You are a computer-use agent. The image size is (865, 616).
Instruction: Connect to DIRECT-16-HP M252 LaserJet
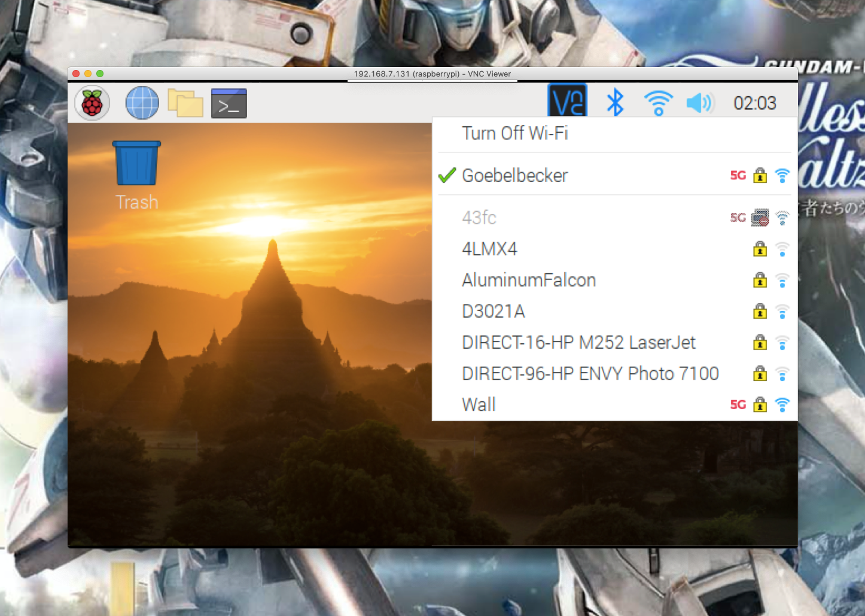(615, 342)
